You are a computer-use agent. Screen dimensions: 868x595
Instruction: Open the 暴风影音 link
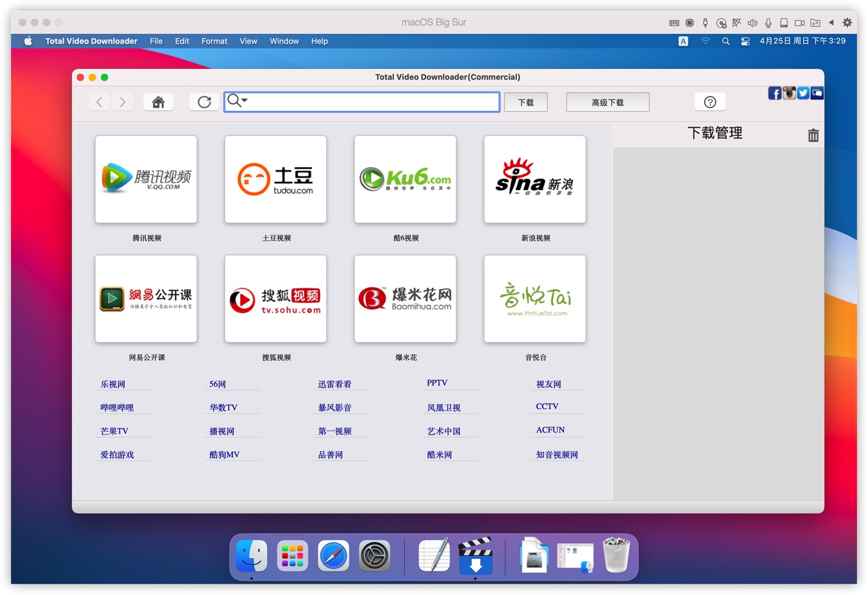tap(335, 408)
